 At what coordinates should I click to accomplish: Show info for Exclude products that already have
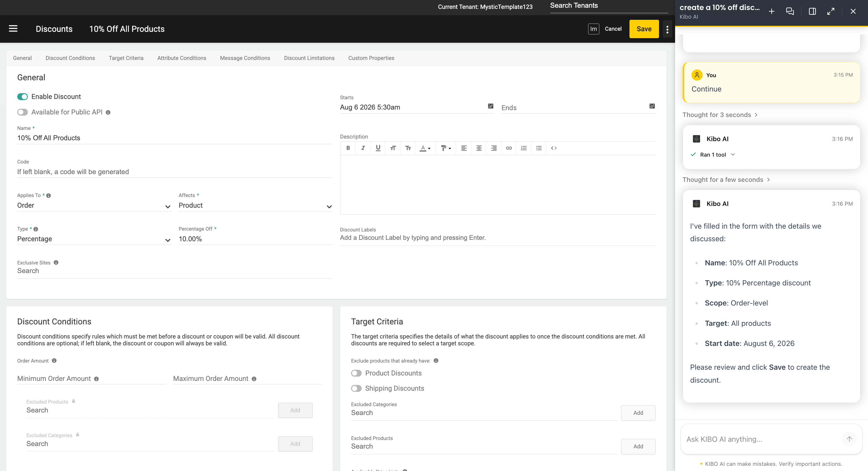(436, 361)
